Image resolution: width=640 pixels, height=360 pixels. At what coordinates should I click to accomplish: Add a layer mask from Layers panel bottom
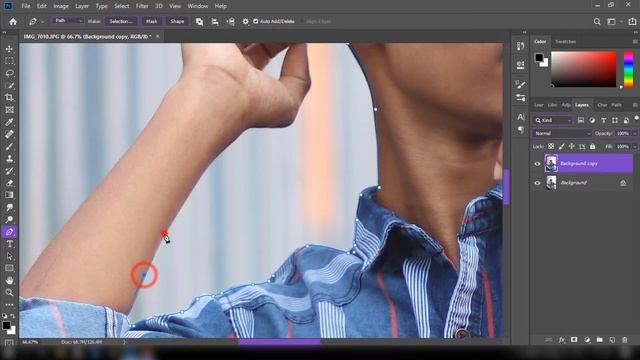[574, 340]
